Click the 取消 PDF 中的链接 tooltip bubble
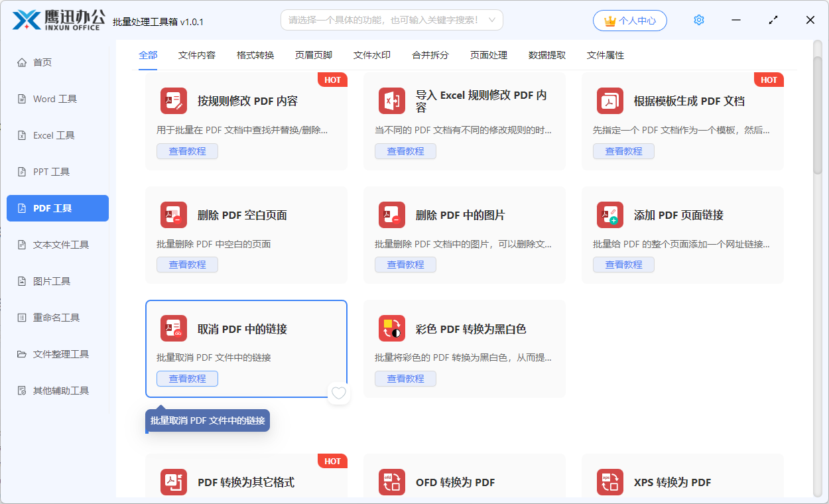The height and width of the screenshot is (504, 829). [207, 420]
